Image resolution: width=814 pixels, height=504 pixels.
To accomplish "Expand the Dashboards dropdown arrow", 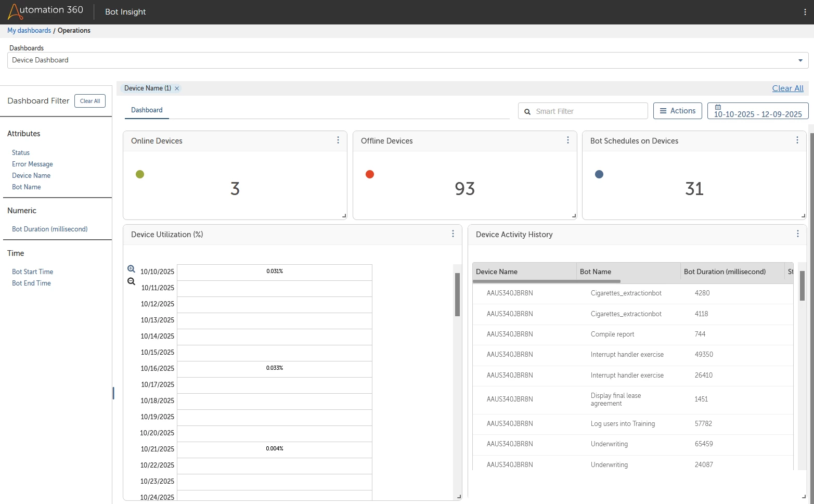I will click(x=800, y=60).
